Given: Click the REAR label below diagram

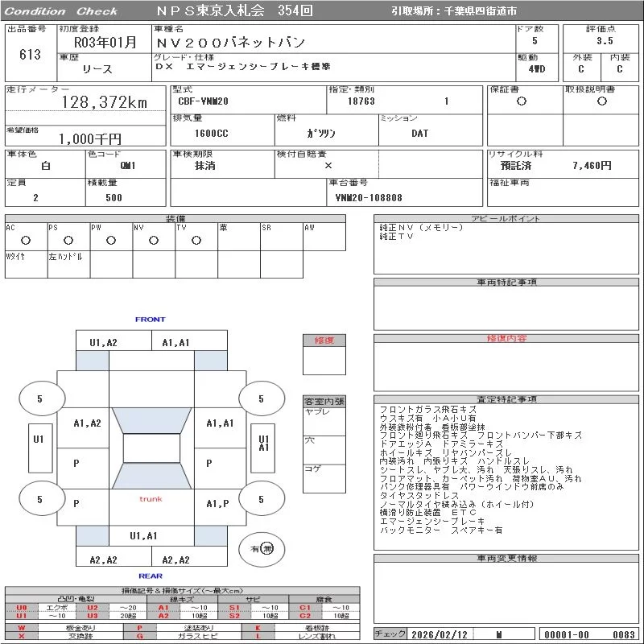Looking at the screenshot, I should coord(151,576).
